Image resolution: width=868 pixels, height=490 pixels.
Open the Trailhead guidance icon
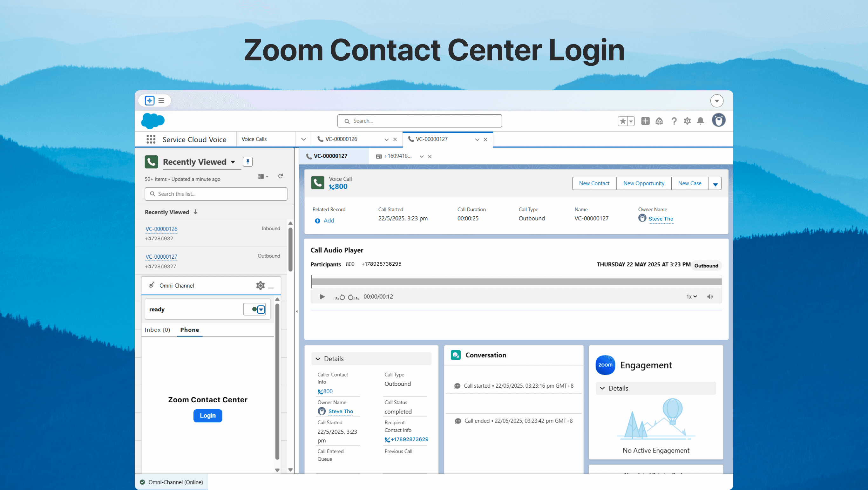tap(659, 121)
